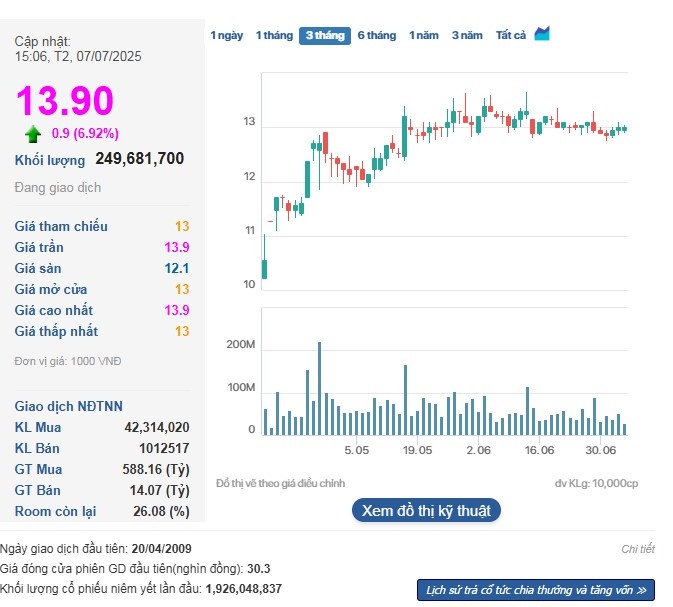The width and height of the screenshot is (673, 607).
Task: Select the 1 ngày time range tab
Action: 227,35
